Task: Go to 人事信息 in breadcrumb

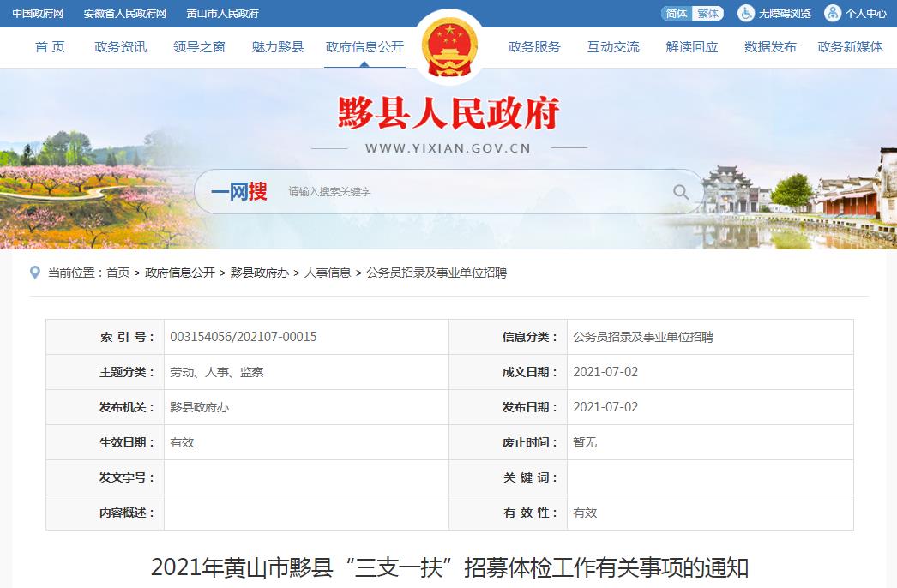Action: tap(328, 273)
